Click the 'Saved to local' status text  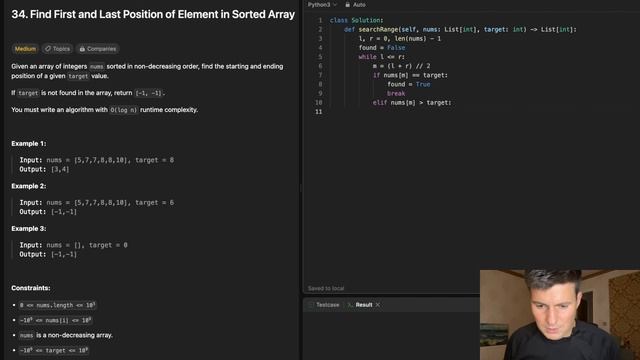326,289
